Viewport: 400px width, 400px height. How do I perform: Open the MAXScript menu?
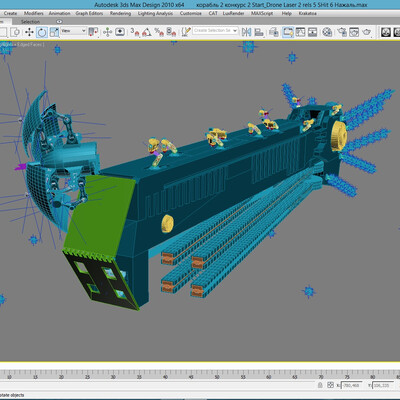(262, 13)
